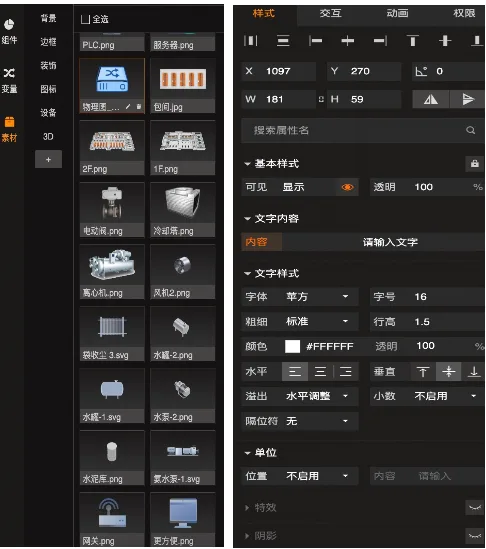Expand the 特效 section
The width and height of the screenshot is (486, 549).
[247, 508]
